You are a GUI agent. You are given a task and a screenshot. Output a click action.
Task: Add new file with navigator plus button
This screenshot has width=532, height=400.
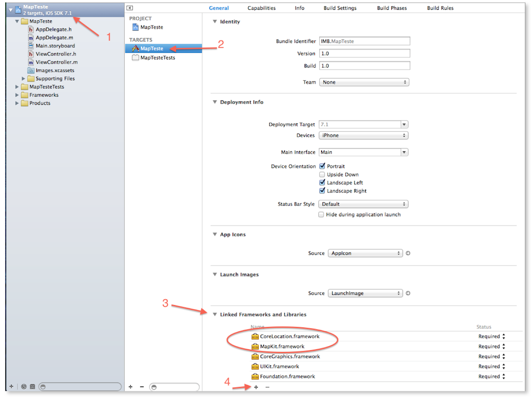coord(12,386)
